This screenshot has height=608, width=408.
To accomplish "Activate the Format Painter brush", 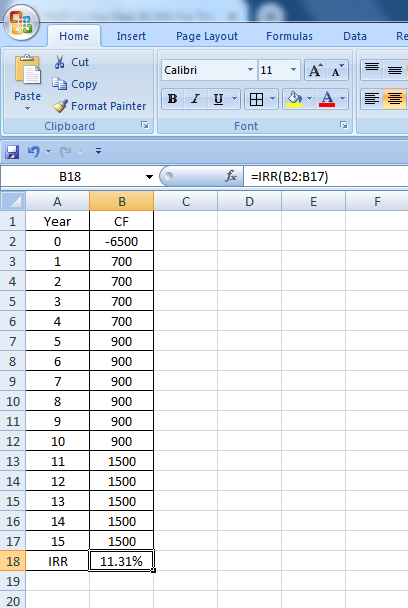I will [x=60, y=105].
